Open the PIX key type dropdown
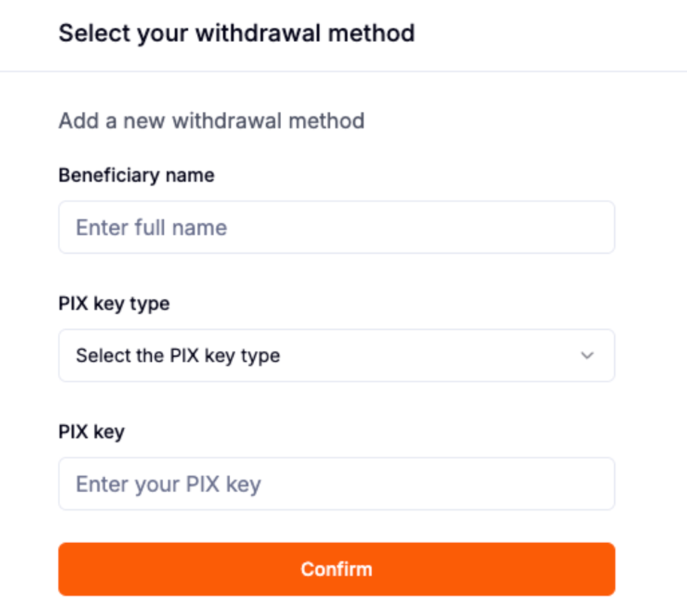The width and height of the screenshot is (687, 616). [x=336, y=355]
